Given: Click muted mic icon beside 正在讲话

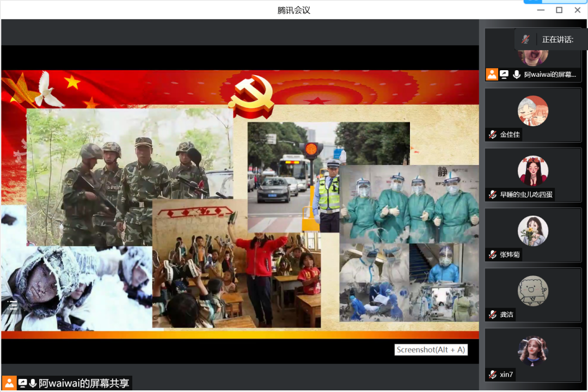Looking at the screenshot, I should (525, 39).
